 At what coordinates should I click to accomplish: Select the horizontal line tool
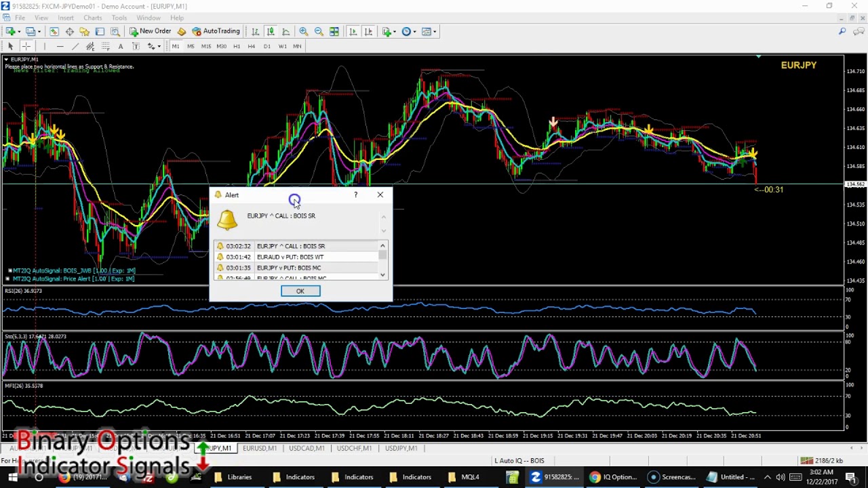point(60,46)
